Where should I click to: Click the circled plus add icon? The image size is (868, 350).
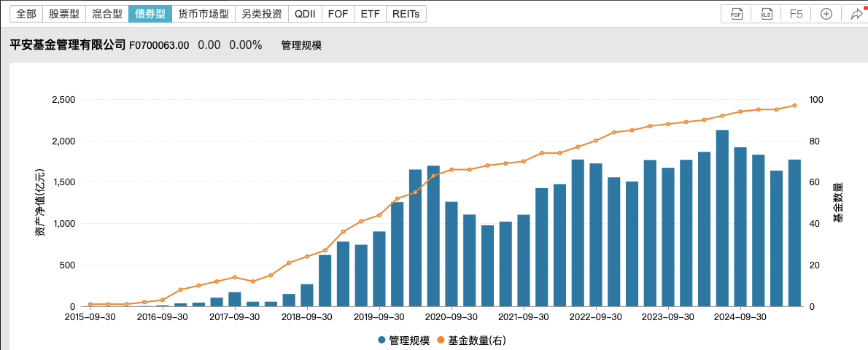[x=826, y=14]
